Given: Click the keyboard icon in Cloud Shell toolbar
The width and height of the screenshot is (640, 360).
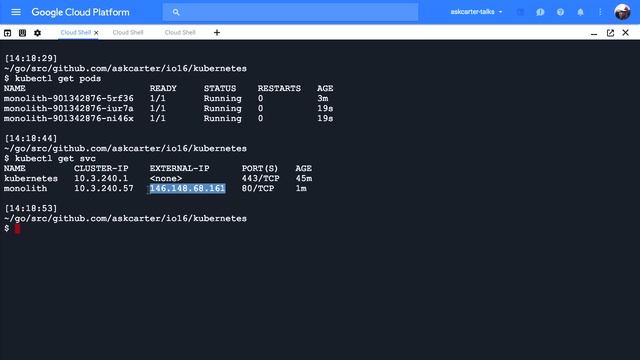Looking at the screenshot, I should [x=22, y=33].
